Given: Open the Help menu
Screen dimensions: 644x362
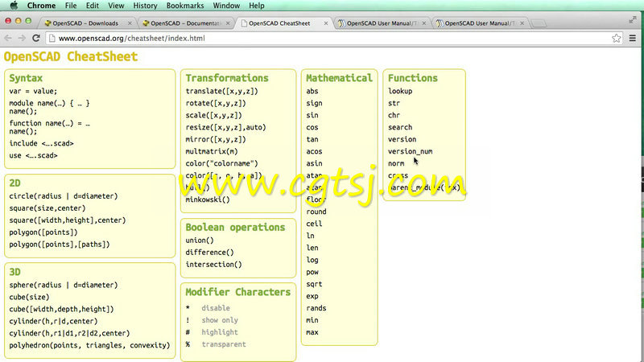Looking at the screenshot, I should 256,6.
